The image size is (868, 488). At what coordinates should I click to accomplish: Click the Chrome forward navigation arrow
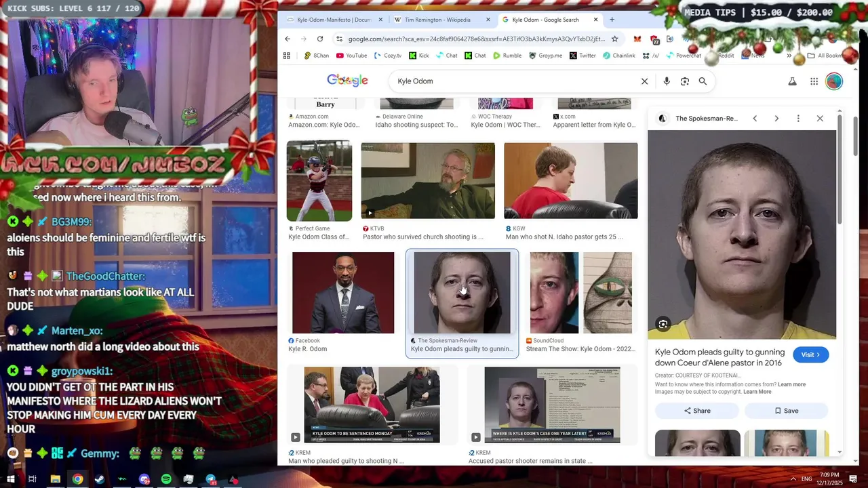pos(304,39)
